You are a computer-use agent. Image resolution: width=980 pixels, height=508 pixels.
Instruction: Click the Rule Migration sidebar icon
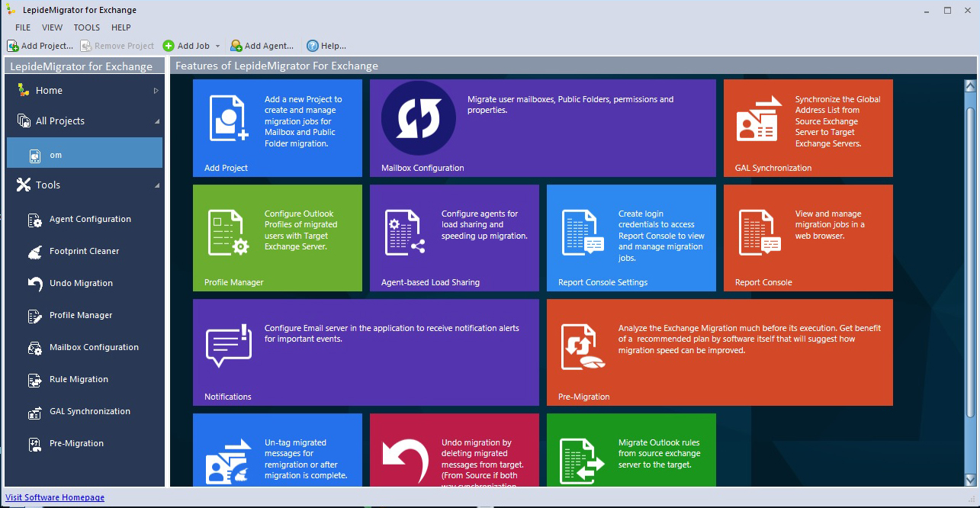[x=35, y=380]
